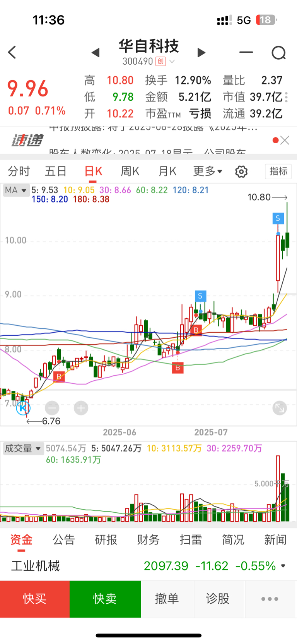Screen dimensions: 297x644
Task: Tap the battery indicator showing 18
Action: click(x=266, y=20)
